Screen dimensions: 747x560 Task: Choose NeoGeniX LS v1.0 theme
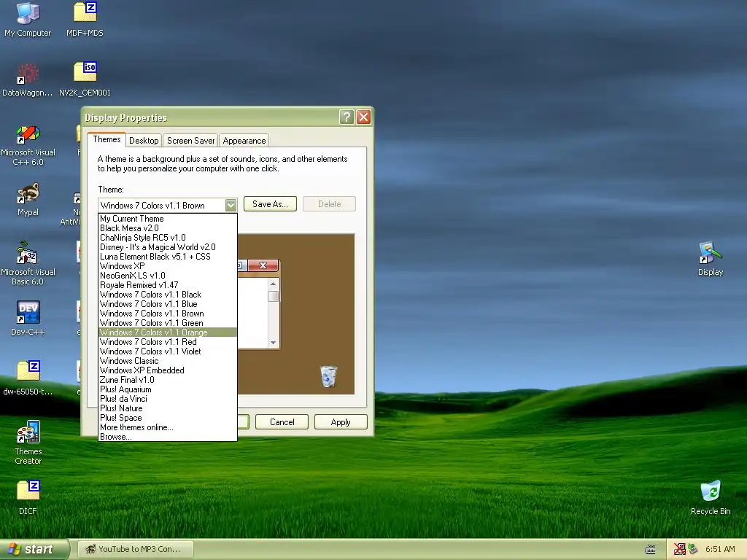pos(167,276)
